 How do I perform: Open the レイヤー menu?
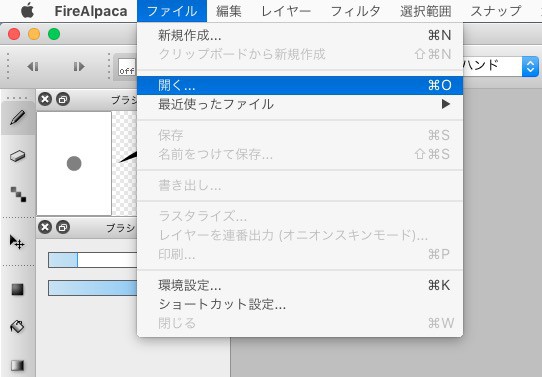coord(286,11)
